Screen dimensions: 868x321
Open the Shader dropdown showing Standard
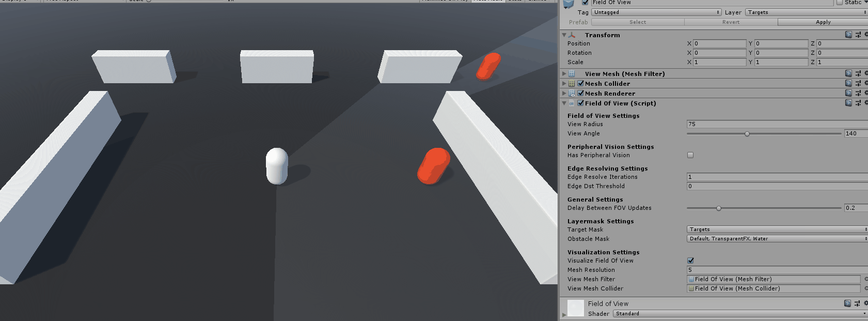click(x=740, y=314)
